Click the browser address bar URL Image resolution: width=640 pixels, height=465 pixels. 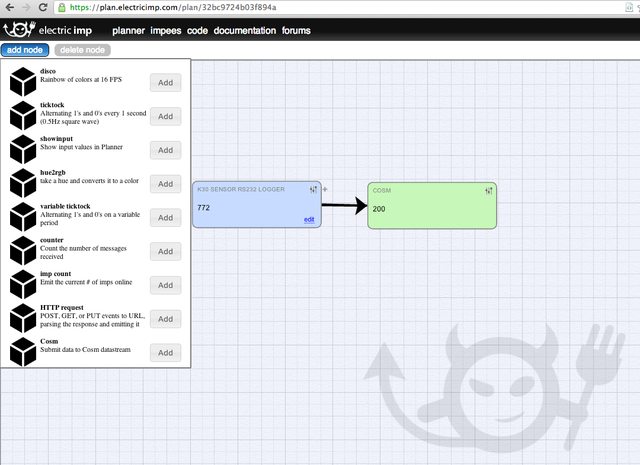pyautogui.click(x=173, y=7)
